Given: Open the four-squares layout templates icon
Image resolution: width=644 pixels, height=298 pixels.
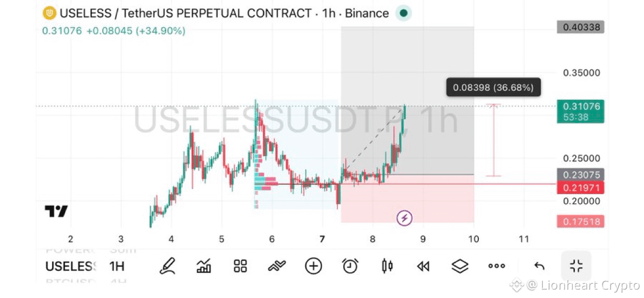Looking at the screenshot, I should click(x=240, y=266).
